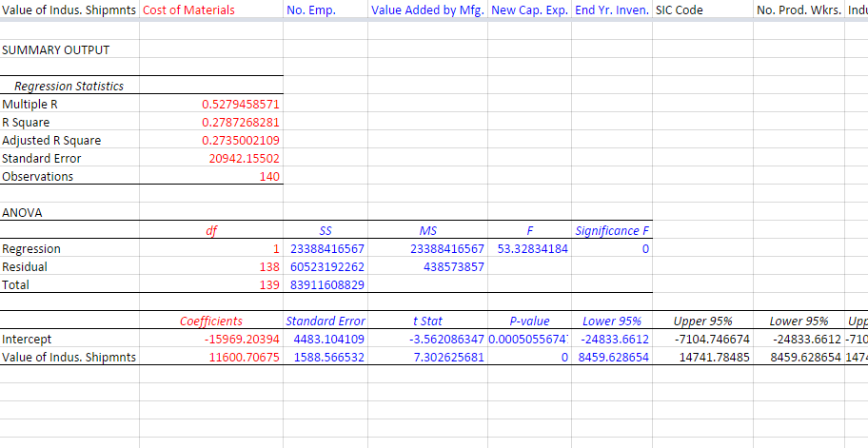This screenshot has width=868, height=448.
Task: Click the Multiple R value 0.5279458571
Action: [x=240, y=104]
